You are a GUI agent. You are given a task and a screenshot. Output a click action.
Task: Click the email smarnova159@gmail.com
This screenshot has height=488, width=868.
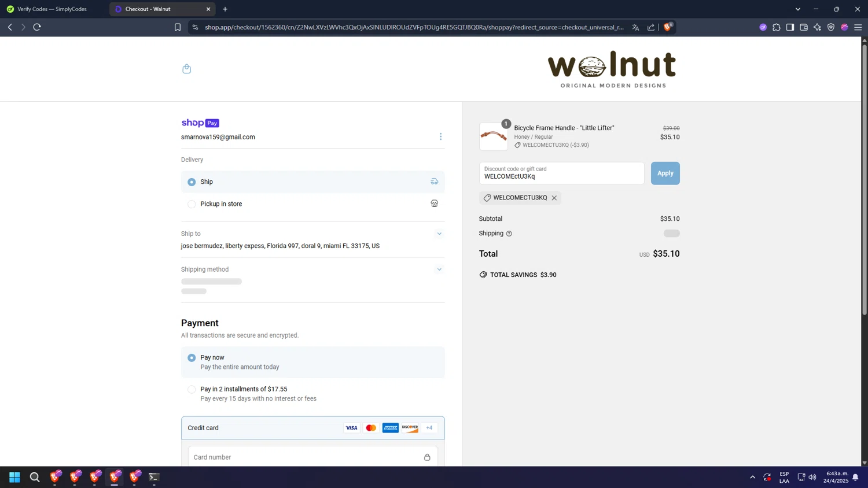pyautogui.click(x=218, y=137)
